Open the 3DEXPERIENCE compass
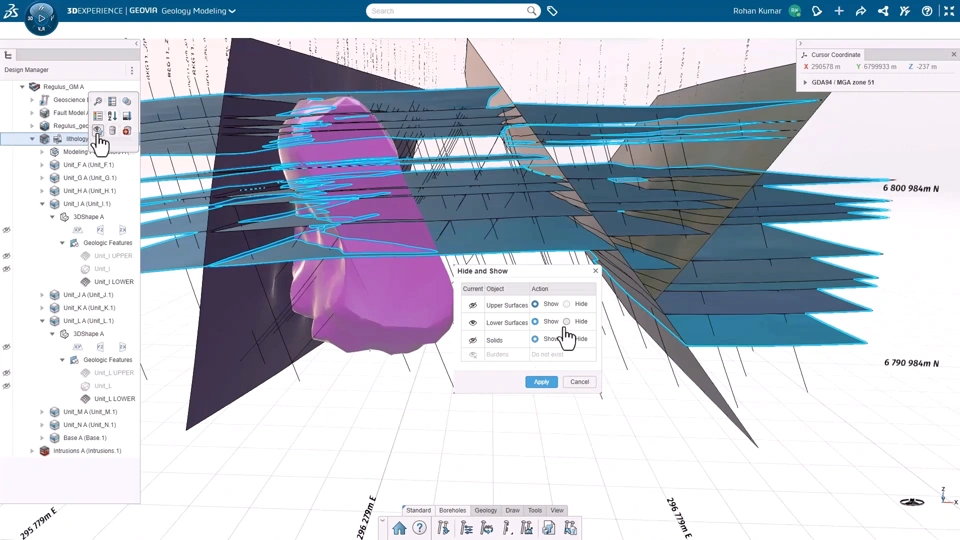Screen dimensions: 960x540 click(x=41, y=18)
